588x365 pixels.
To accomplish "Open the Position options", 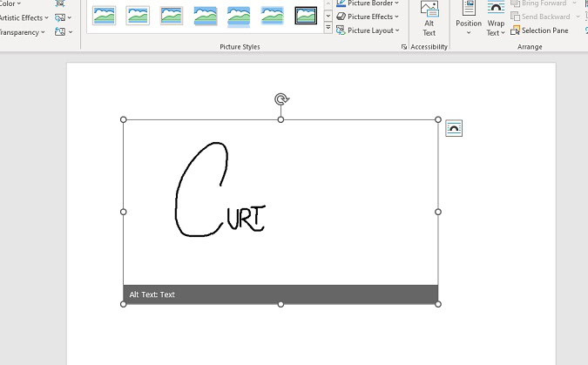I will (x=469, y=19).
